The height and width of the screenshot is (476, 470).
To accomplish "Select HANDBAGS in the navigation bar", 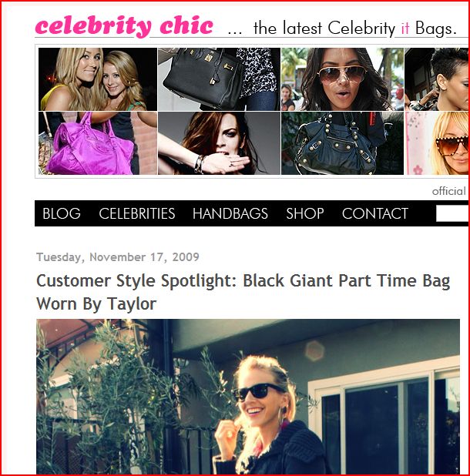I will 230,213.
